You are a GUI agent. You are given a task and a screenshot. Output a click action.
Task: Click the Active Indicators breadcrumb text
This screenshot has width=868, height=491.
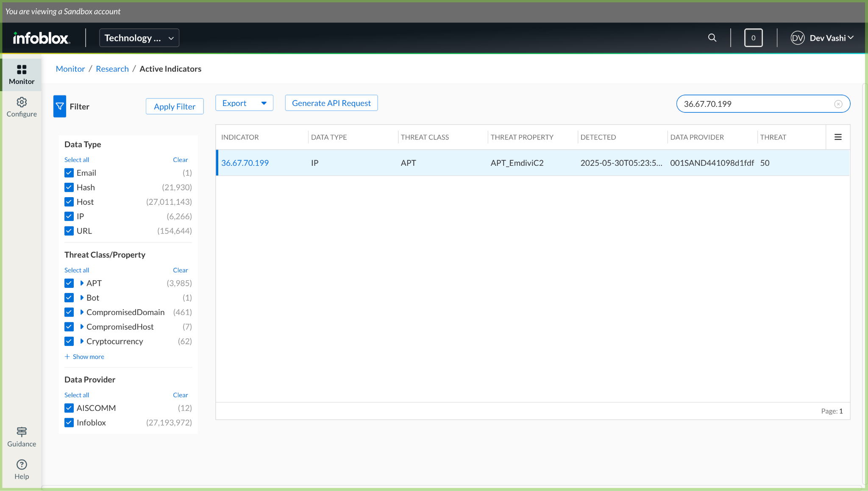point(170,69)
